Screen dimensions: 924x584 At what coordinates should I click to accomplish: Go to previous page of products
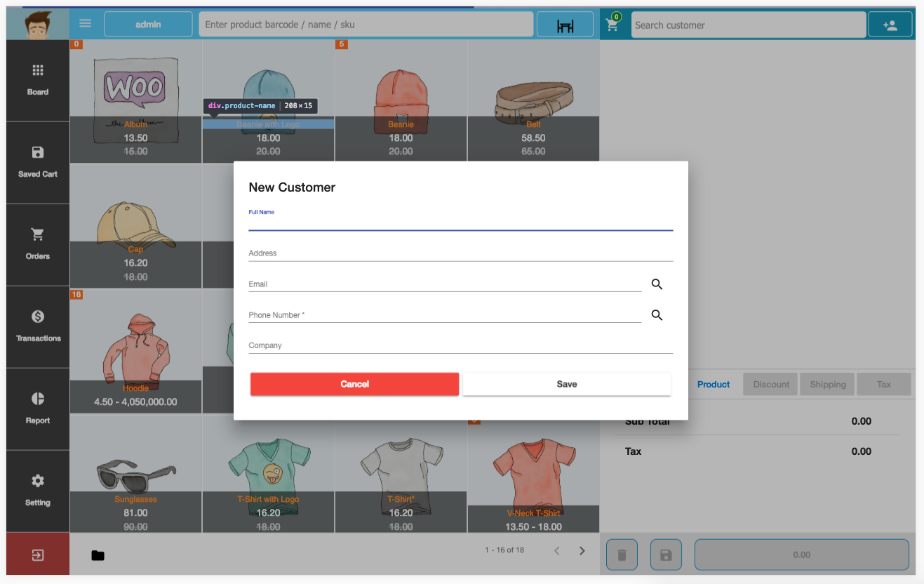[x=557, y=551]
